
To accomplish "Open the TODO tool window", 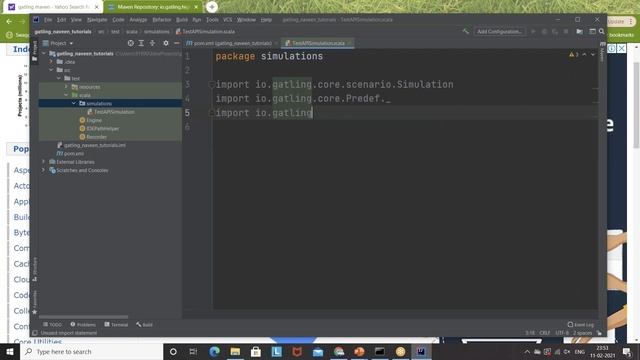I will (x=52, y=324).
